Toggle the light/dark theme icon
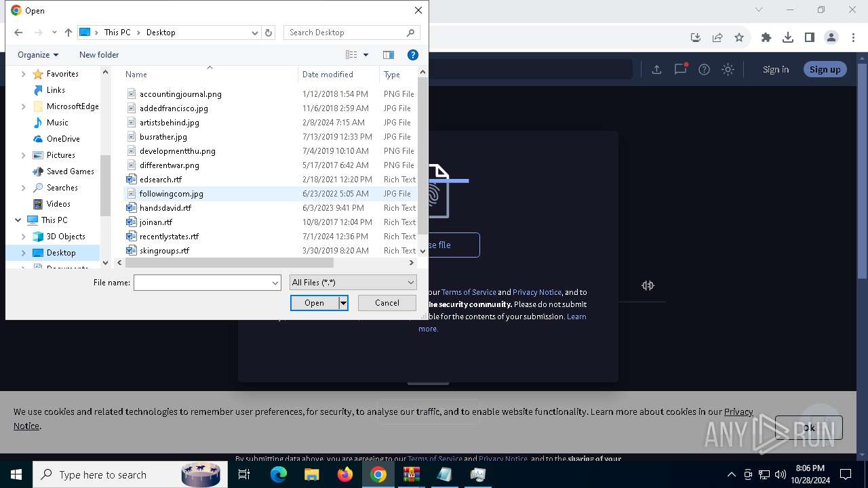868x488 pixels. pyautogui.click(x=728, y=69)
